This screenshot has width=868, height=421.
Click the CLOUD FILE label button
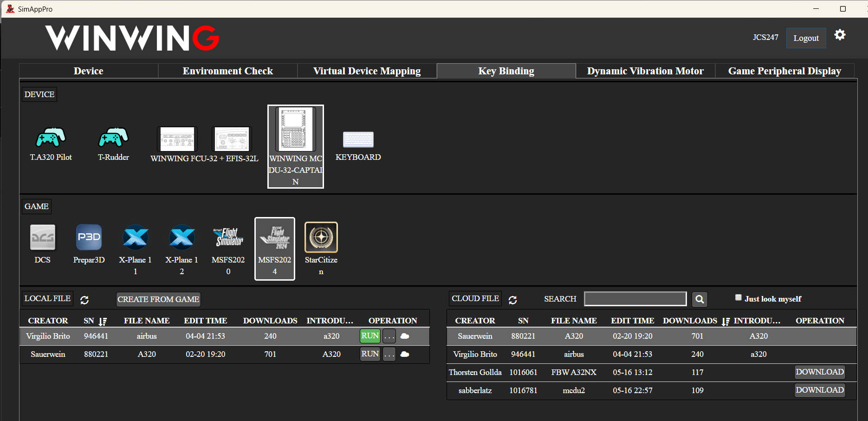pos(475,298)
